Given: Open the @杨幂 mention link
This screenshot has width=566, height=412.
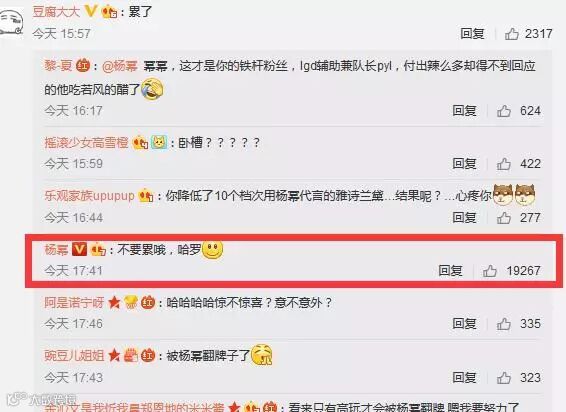Looking at the screenshot, I should tap(120, 66).
